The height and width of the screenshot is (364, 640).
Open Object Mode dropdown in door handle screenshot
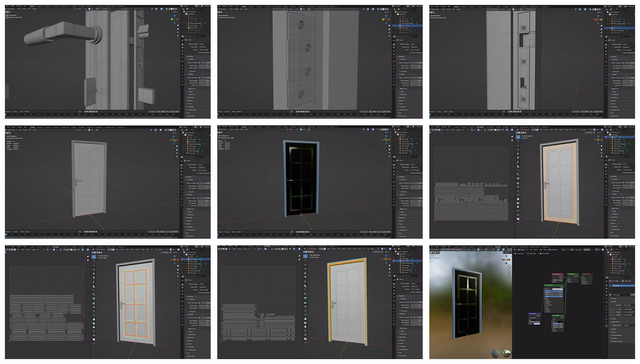point(11,9)
